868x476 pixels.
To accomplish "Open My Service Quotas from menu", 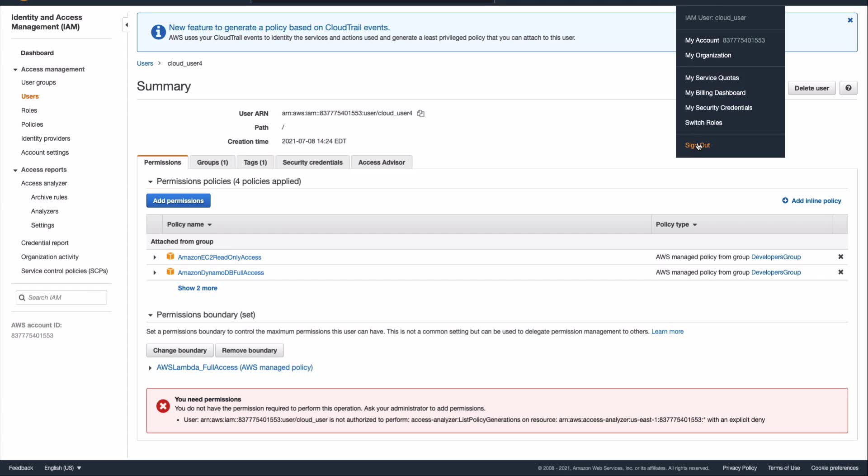I will click(x=712, y=78).
